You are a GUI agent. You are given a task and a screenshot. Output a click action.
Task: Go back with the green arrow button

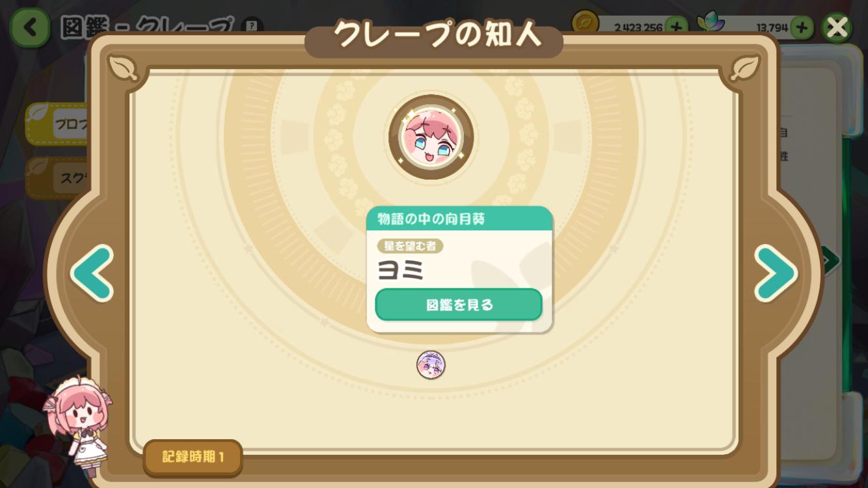click(29, 27)
